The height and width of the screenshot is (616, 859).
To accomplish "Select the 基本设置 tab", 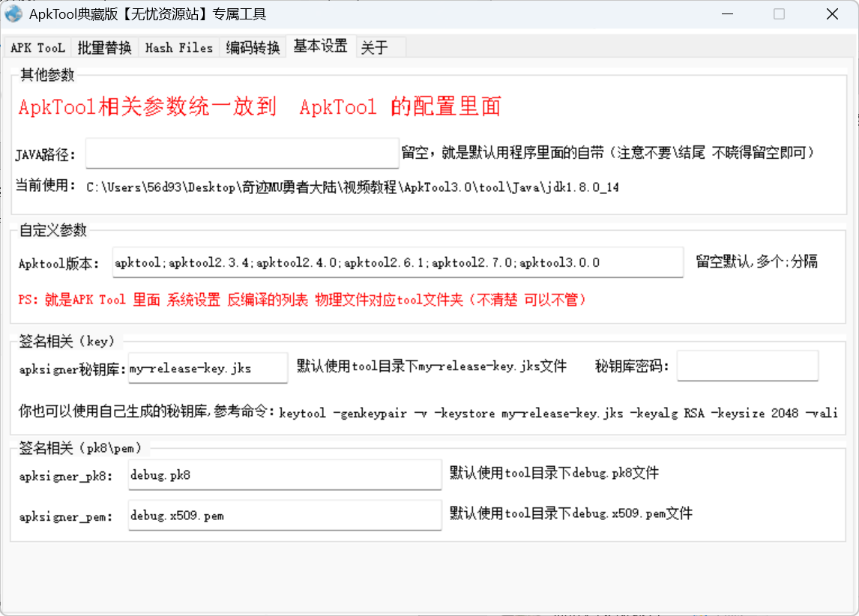I will [x=321, y=46].
